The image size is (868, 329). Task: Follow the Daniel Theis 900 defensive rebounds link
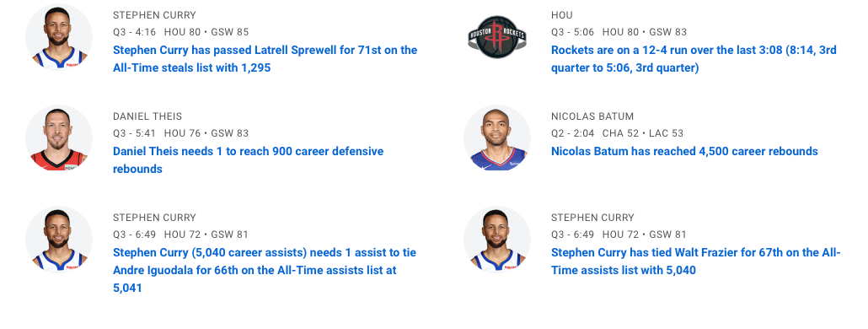(248, 160)
